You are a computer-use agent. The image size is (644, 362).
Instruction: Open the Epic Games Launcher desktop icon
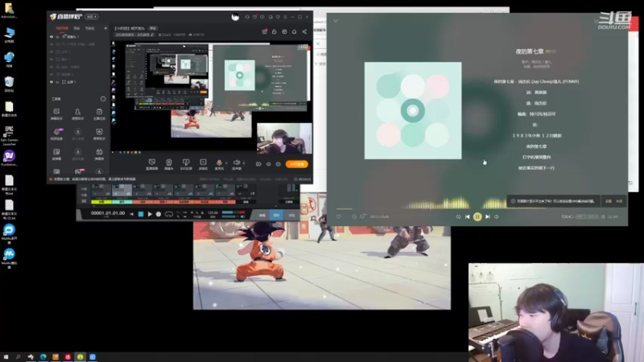point(9,136)
